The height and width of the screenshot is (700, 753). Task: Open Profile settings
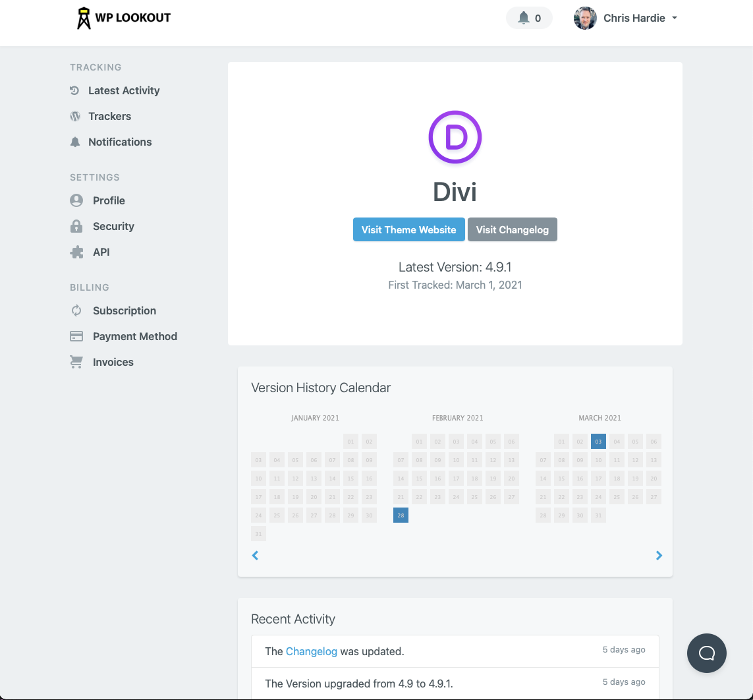pyautogui.click(x=109, y=200)
